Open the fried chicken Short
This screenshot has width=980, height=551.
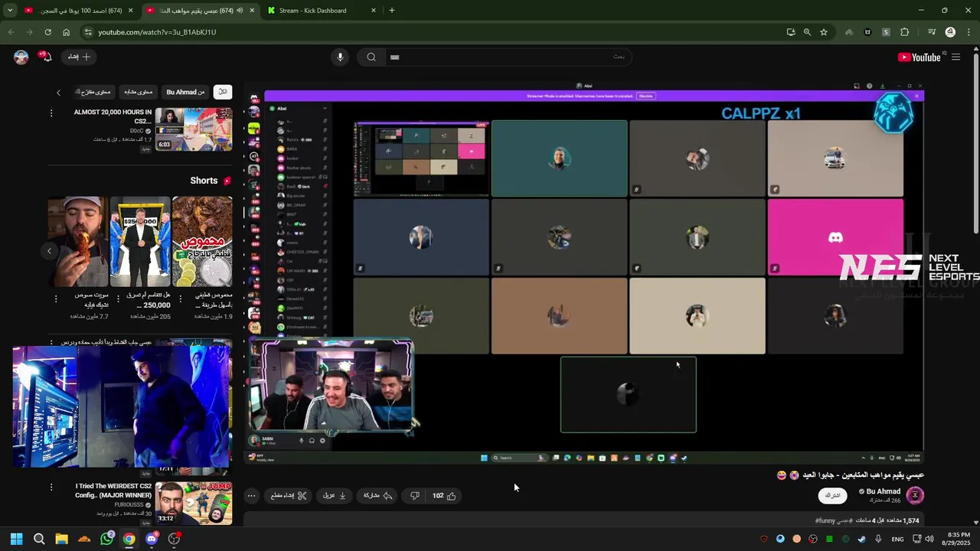coord(78,241)
